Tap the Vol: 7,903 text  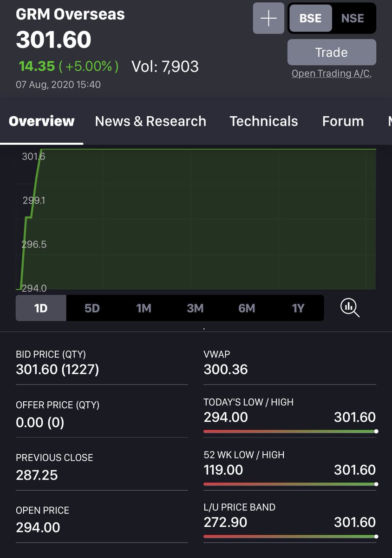click(x=165, y=66)
